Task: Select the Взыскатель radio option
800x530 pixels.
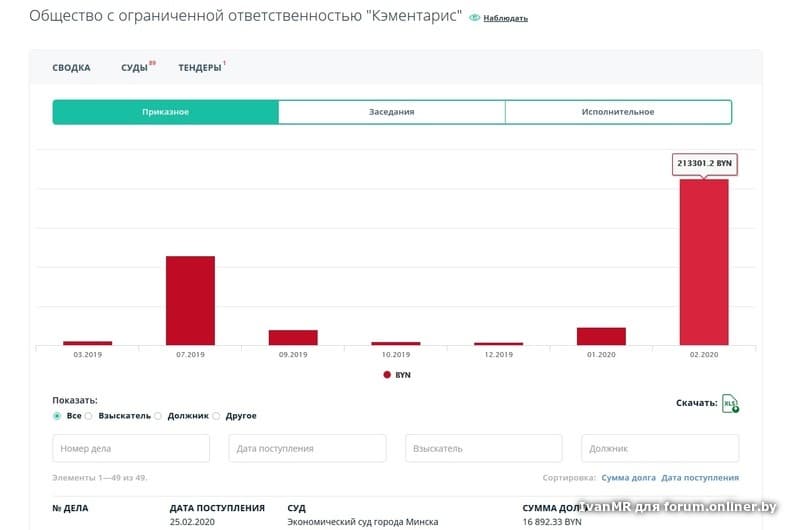Action: pyautogui.click(x=89, y=416)
